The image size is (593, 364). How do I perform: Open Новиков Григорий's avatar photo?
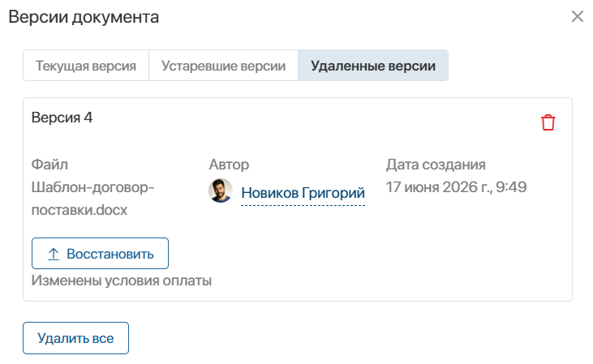(x=221, y=191)
